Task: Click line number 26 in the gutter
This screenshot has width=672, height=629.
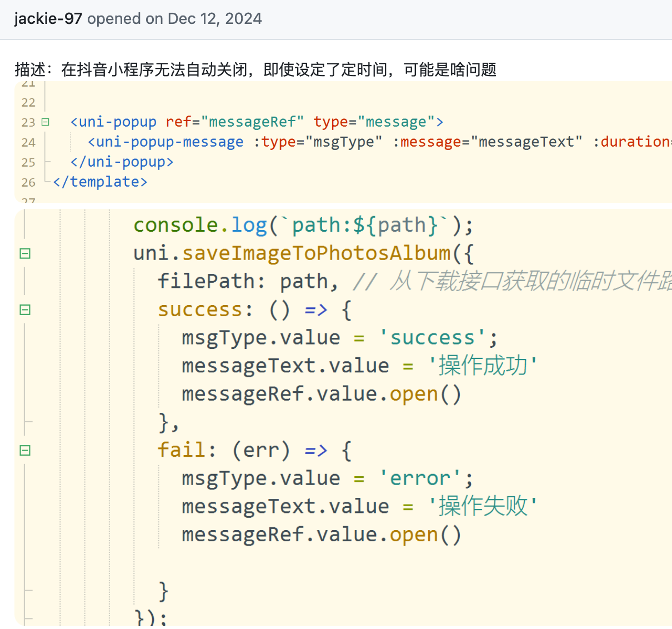Action: tap(28, 183)
